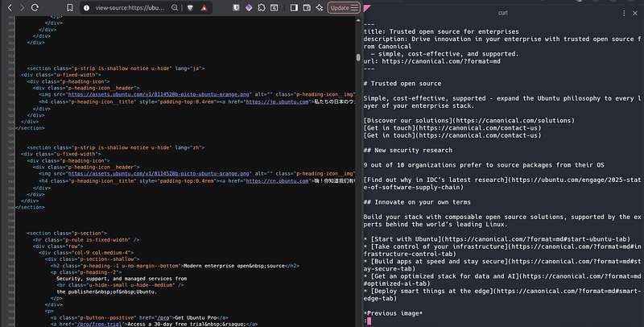Open picto-ubuntu-orange.png link in lang="ja" section
This screenshot has width=644, height=327.
click(159, 94)
